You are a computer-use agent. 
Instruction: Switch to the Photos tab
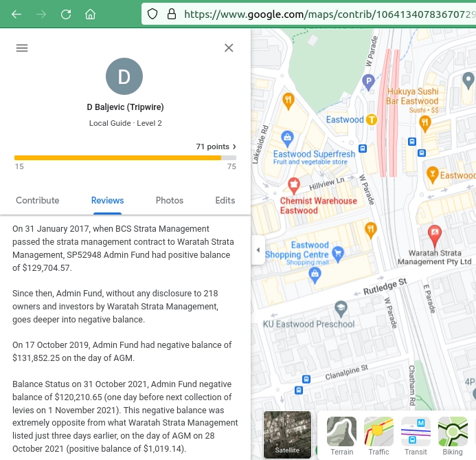tap(170, 200)
